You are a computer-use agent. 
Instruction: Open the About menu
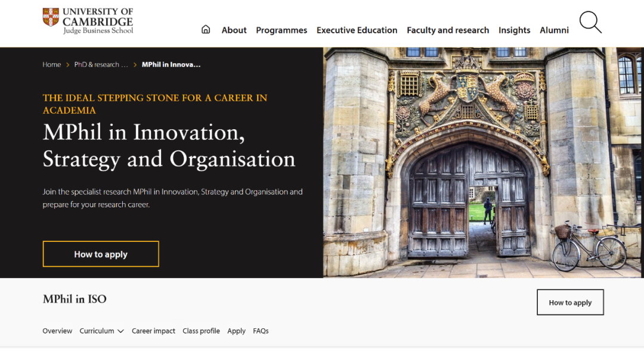(x=234, y=30)
